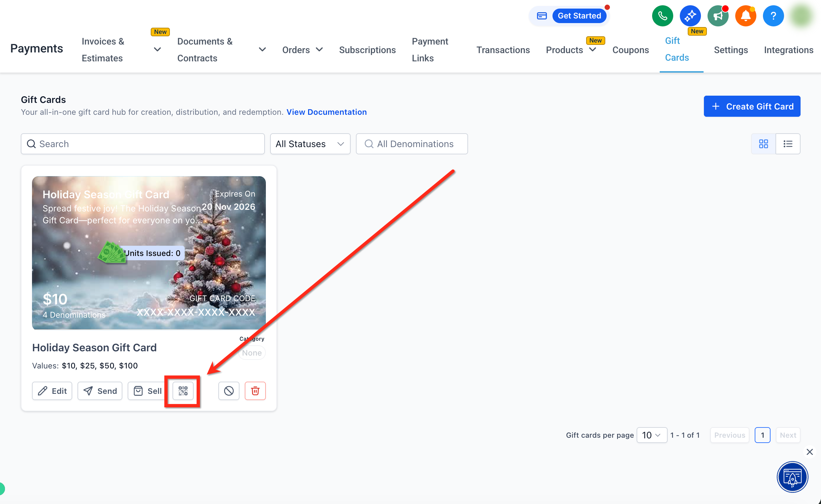Expand the Orders menu chevron
Image resolution: width=821 pixels, height=504 pixels.
click(x=319, y=50)
